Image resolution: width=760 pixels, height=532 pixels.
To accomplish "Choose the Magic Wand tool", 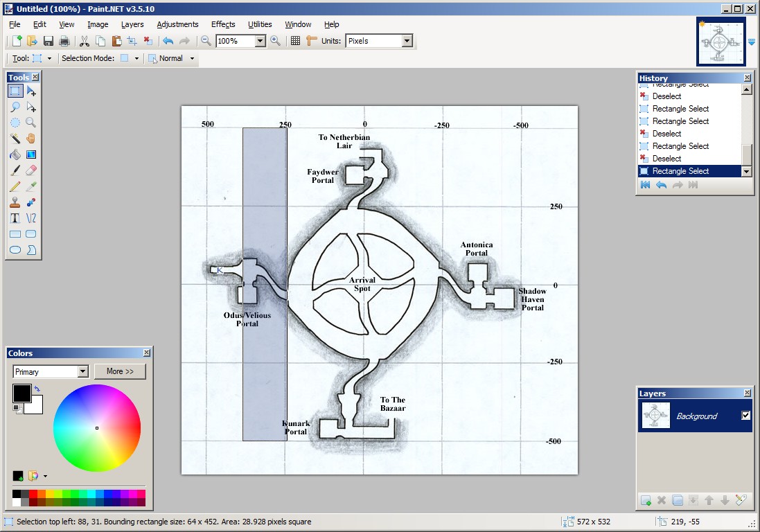I will (15, 139).
